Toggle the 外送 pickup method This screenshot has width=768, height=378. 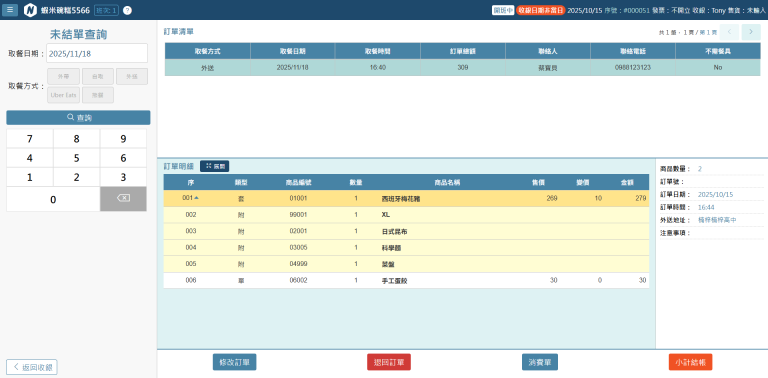[132, 76]
